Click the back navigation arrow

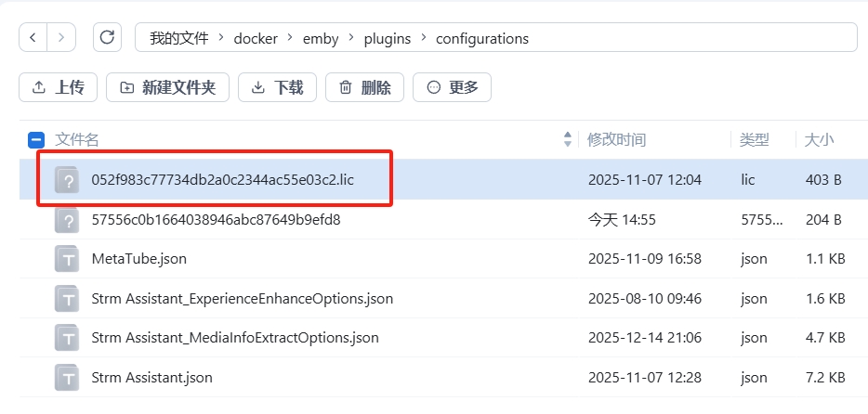(x=33, y=38)
